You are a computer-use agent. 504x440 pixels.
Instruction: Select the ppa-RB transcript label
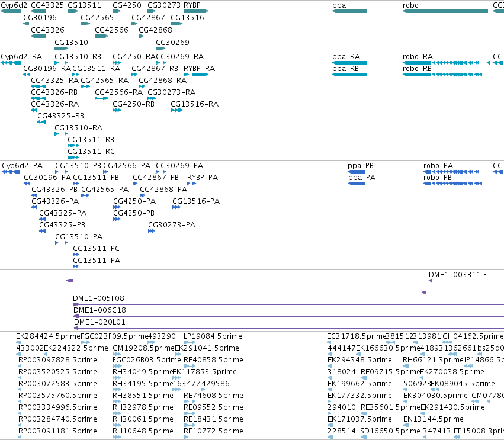click(345, 69)
